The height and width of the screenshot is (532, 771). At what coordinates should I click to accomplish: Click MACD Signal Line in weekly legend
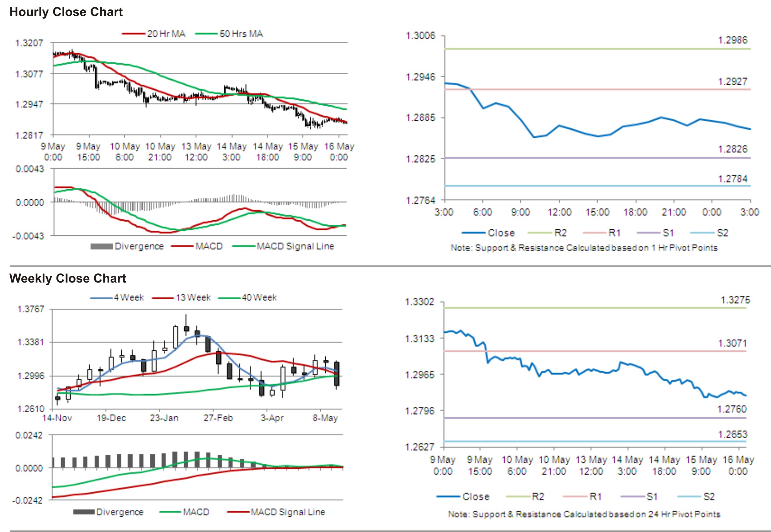click(x=288, y=512)
